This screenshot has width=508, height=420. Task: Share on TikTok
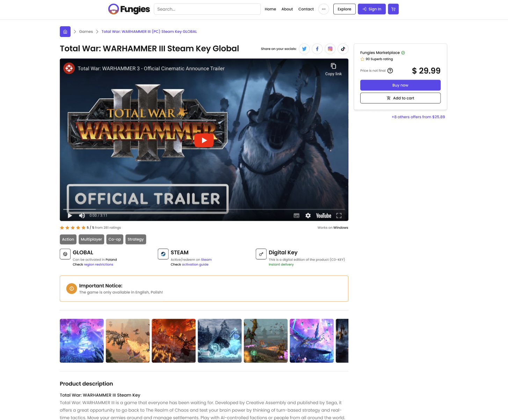coord(343,49)
